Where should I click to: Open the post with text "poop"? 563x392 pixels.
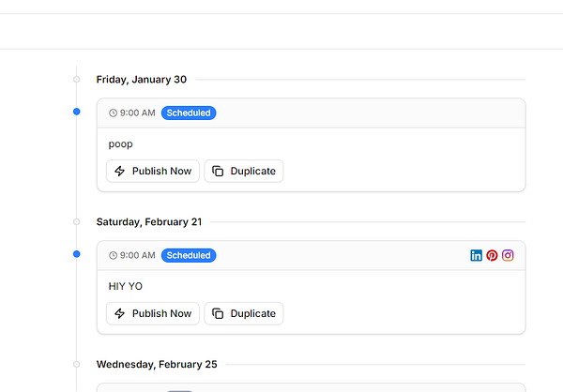(121, 144)
